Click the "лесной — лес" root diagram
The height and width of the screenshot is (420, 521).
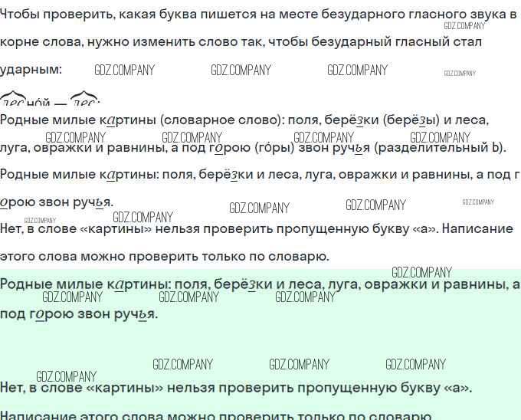click(51, 100)
